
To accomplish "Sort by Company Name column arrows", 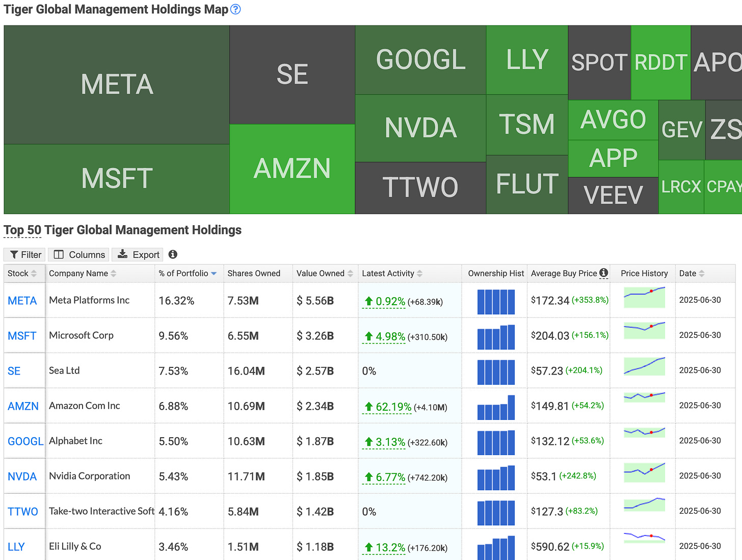I will tap(114, 274).
